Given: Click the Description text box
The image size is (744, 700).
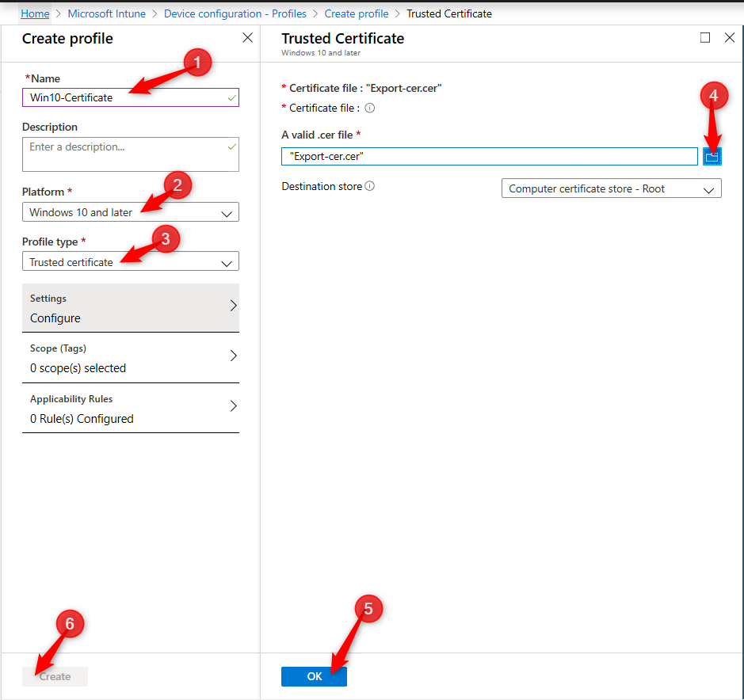Looking at the screenshot, I should pyautogui.click(x=131, y=154).
